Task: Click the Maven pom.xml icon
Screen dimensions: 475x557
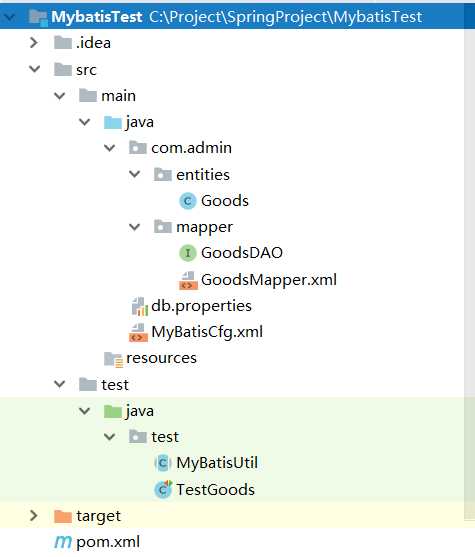Action: tap(63, 542)
